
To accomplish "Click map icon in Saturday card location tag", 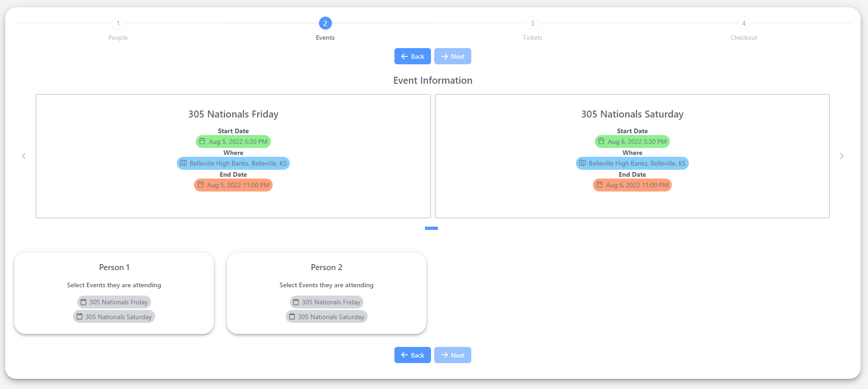I will tap(582, 163).
